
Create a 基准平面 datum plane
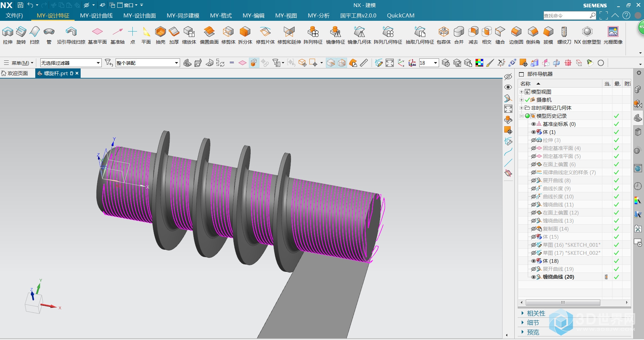[x=97, y=35]
